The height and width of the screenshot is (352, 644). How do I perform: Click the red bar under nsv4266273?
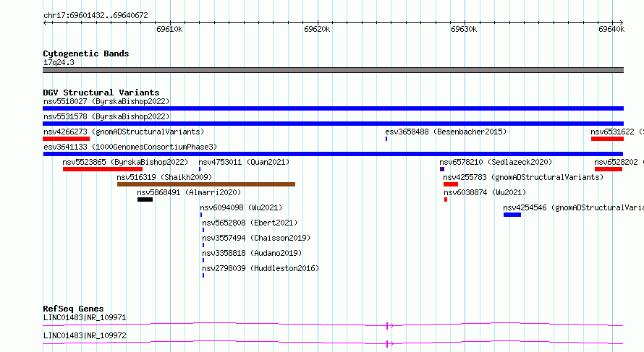[66, 139]
